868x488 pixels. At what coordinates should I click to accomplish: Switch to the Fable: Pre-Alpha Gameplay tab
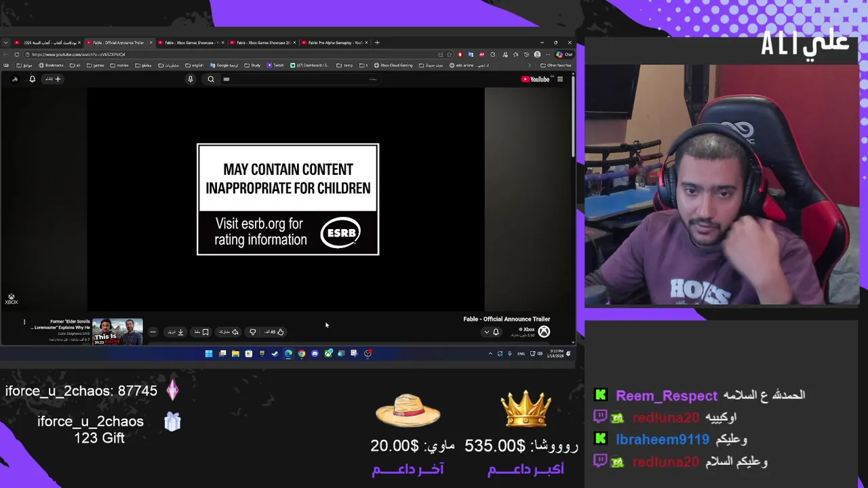(x=336, y=43)
